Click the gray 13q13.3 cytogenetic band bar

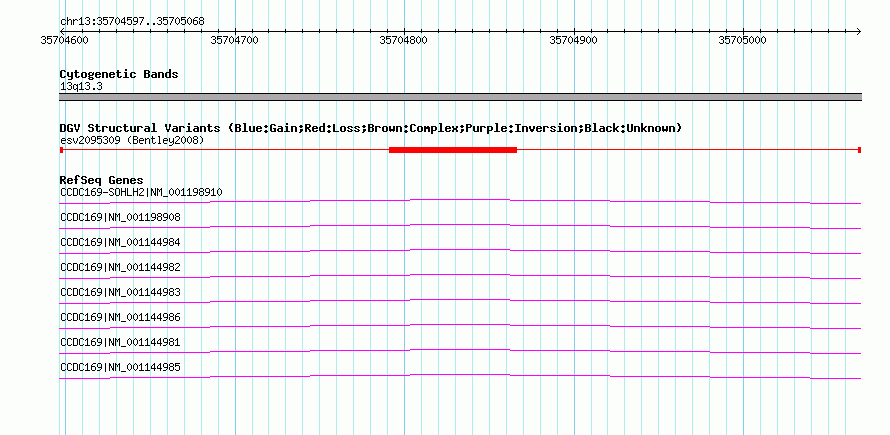(460, 97)
